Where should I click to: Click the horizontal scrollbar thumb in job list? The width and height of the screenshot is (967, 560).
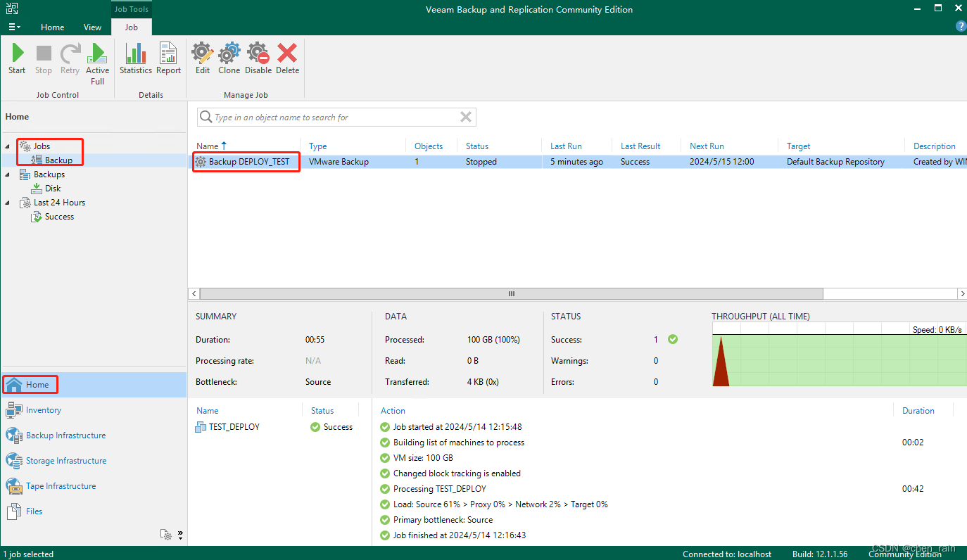pyautogui.click(x=512, y=293)
